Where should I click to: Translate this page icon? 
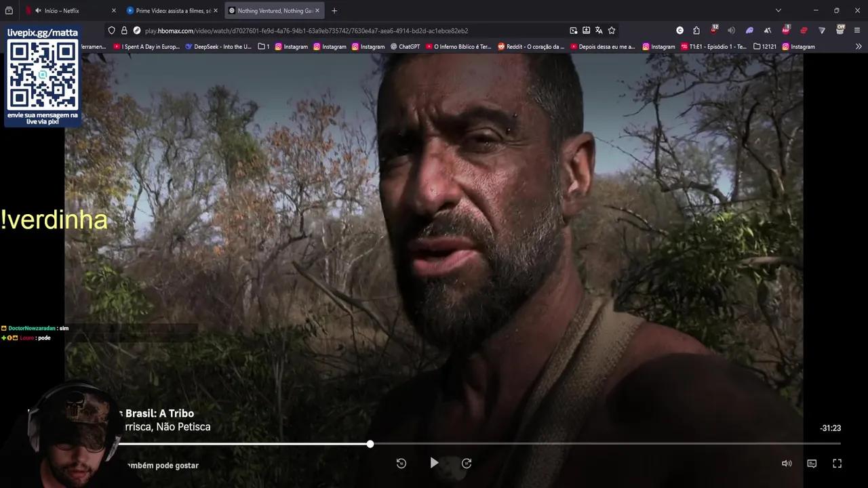coord(599,30)
